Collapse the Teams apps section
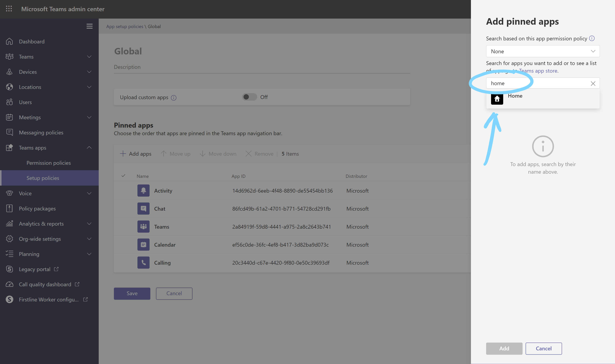The image size is (615, 364). [89, 147]
